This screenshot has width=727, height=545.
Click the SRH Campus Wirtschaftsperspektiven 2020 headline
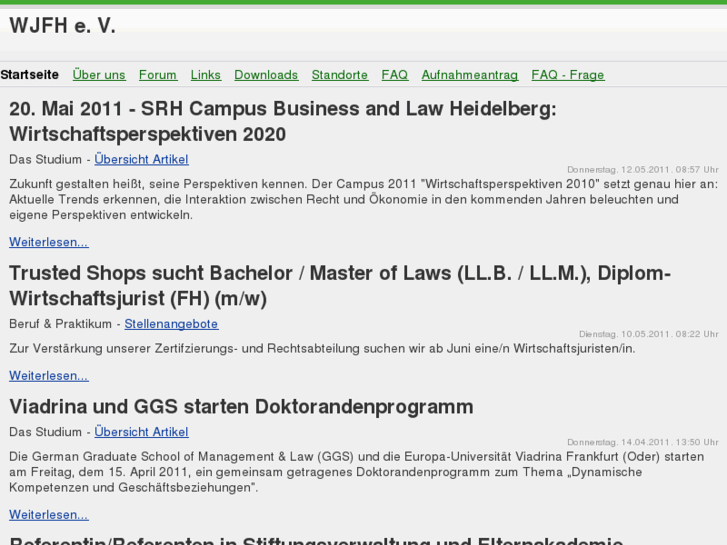tap(283, 122)
